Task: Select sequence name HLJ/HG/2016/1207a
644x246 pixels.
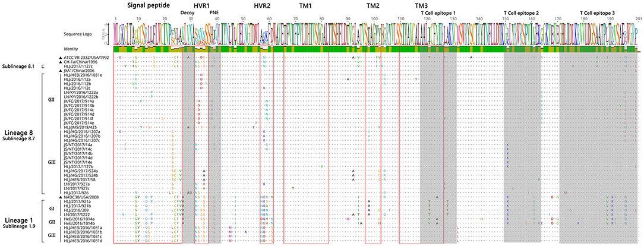Action: tap(82, 131)
